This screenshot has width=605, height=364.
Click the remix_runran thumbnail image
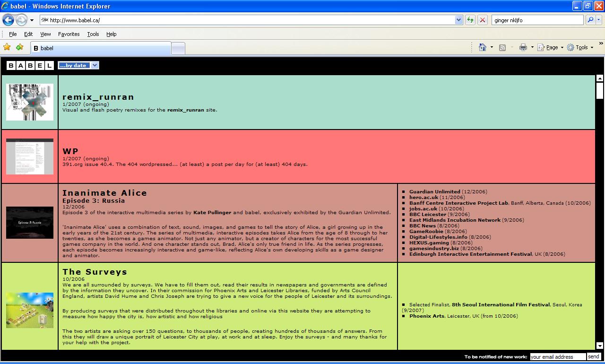[30, 102]
